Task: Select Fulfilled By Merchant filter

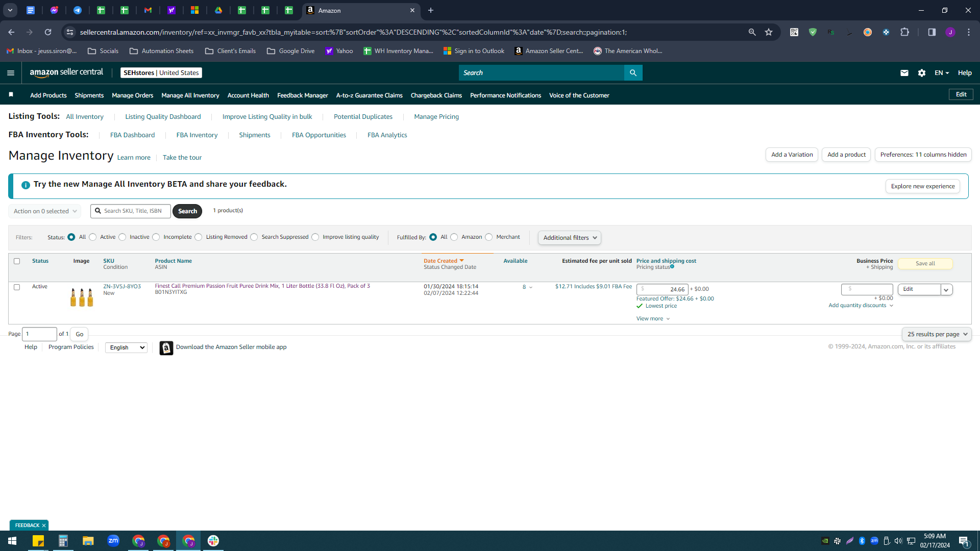Action: point(489,237)
